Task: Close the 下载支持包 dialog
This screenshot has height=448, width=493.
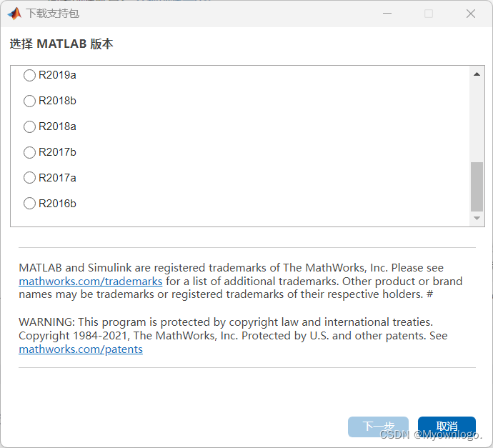Action: [471, 14]
